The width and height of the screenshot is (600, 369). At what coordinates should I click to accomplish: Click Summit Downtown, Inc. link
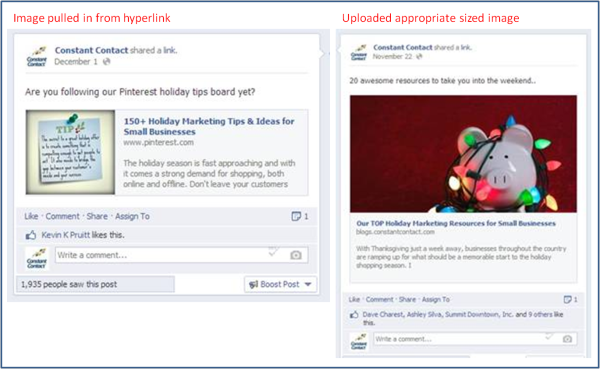[x=479, y=315]
